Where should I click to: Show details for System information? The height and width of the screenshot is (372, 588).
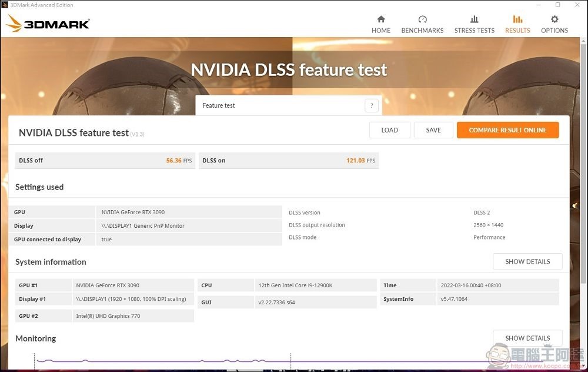[527, 262]
